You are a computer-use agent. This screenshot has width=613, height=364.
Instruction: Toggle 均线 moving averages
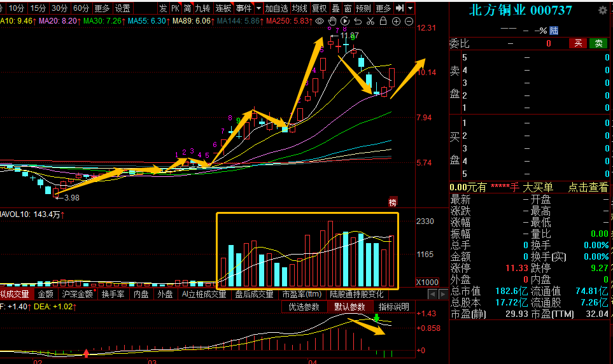[300, 8]
